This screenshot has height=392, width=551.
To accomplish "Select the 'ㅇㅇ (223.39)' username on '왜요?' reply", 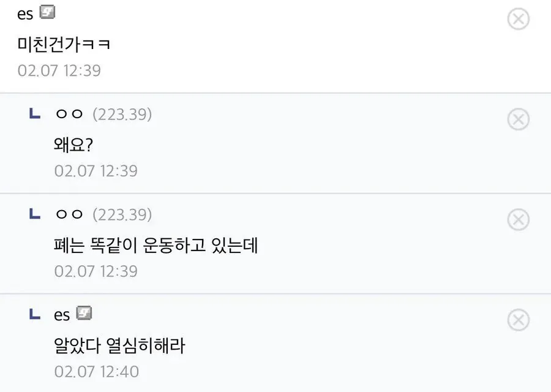I will (x=70, y=114).
